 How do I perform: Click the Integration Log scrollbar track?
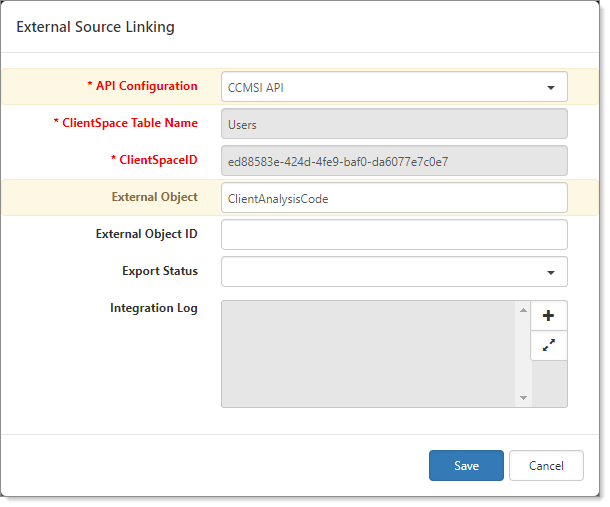coord(524,354)
